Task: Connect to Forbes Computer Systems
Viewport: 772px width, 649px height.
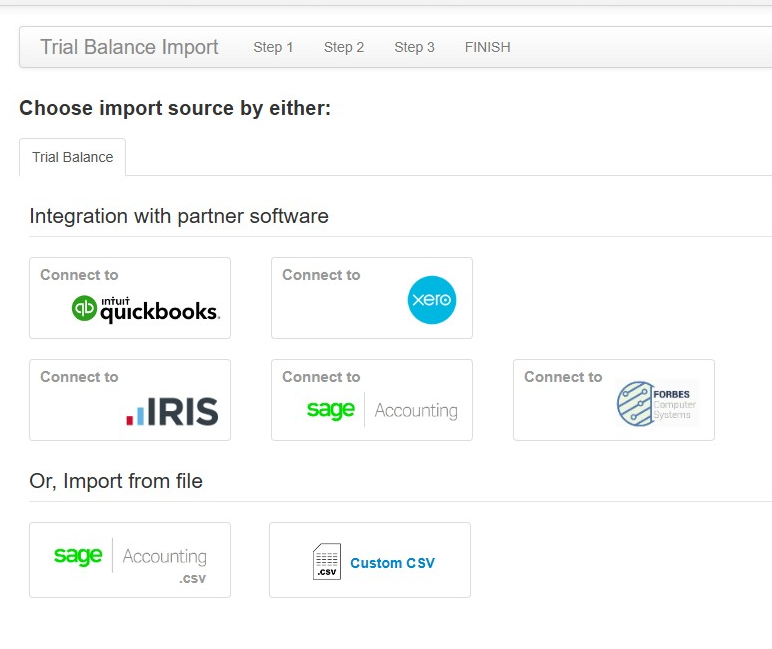Action: [614, 400]
